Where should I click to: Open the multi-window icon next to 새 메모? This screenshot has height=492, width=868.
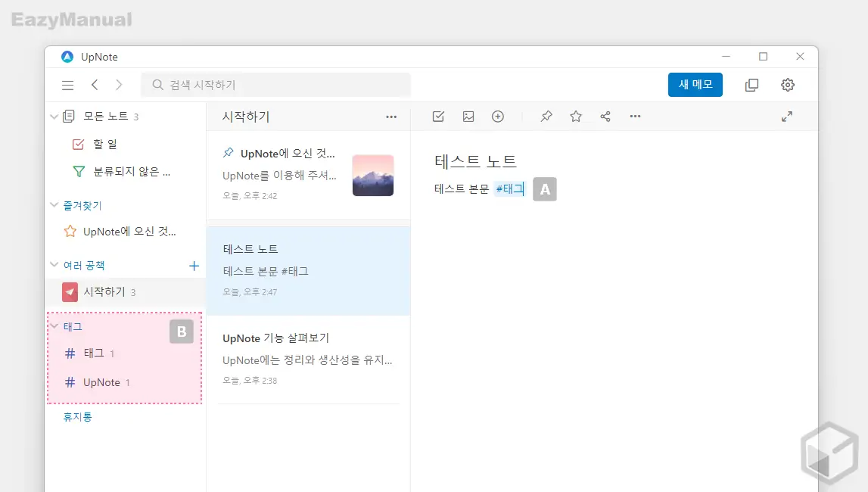click(751, 85)
